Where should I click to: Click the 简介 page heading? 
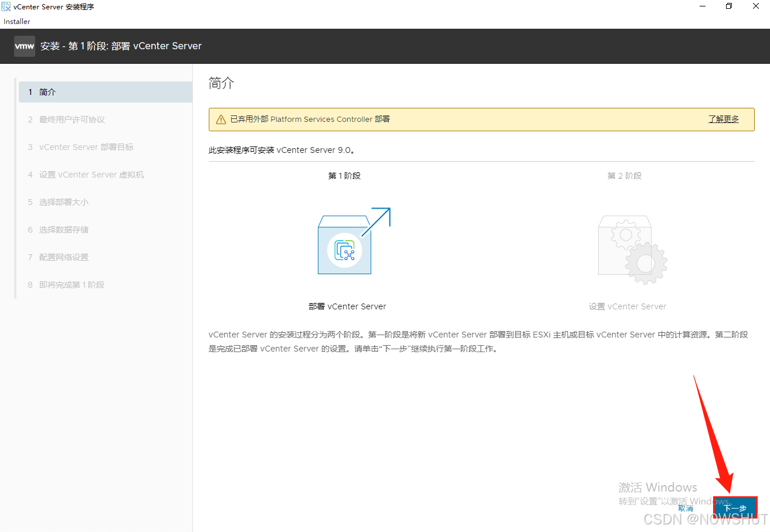pos(222,83)
